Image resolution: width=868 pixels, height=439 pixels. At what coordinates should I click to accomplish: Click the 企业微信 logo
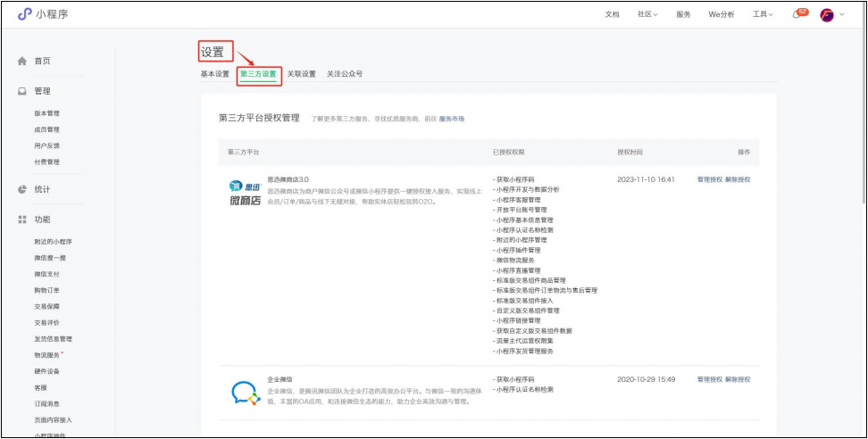coord(246,393)
